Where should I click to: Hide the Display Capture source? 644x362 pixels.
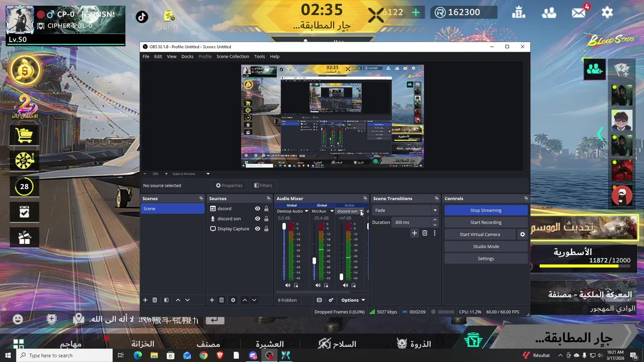tap(258, 229)
